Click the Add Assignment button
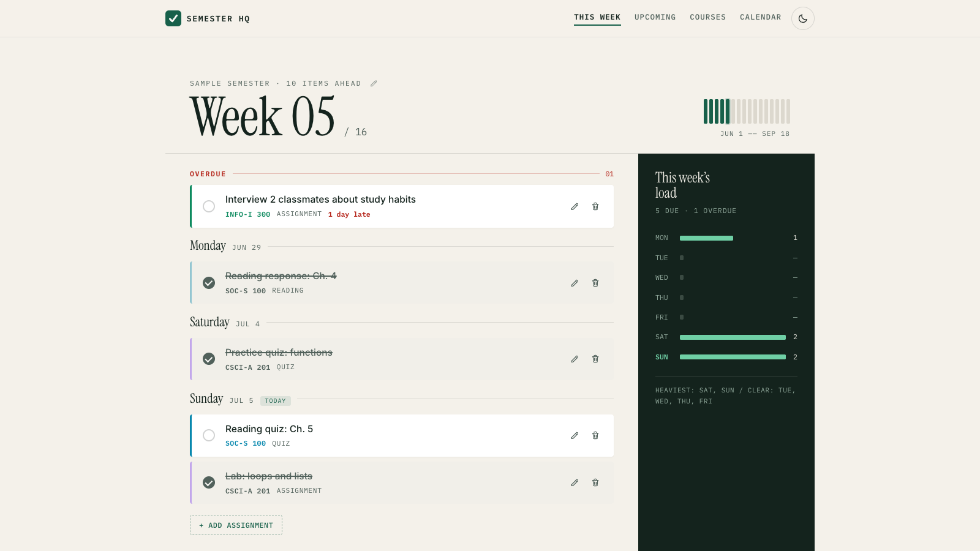 coord(236,525)
